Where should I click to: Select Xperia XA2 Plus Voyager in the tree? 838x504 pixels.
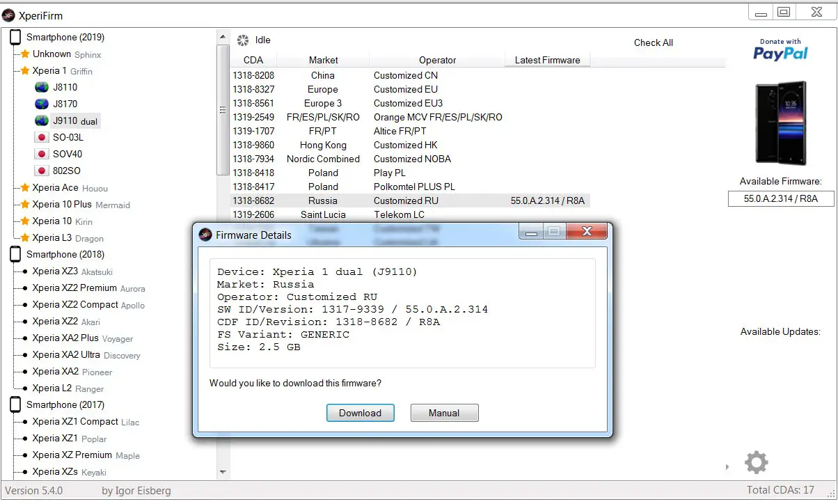(x=83, y=338)
